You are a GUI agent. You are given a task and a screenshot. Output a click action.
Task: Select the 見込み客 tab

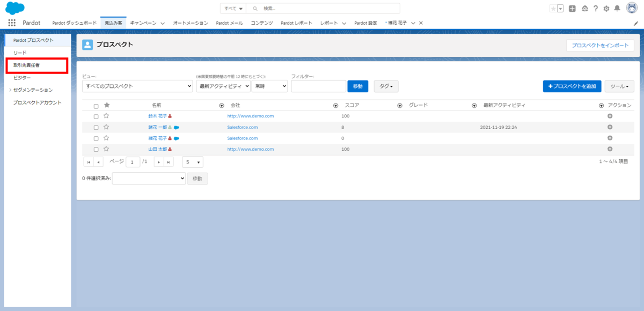(113, 23)
